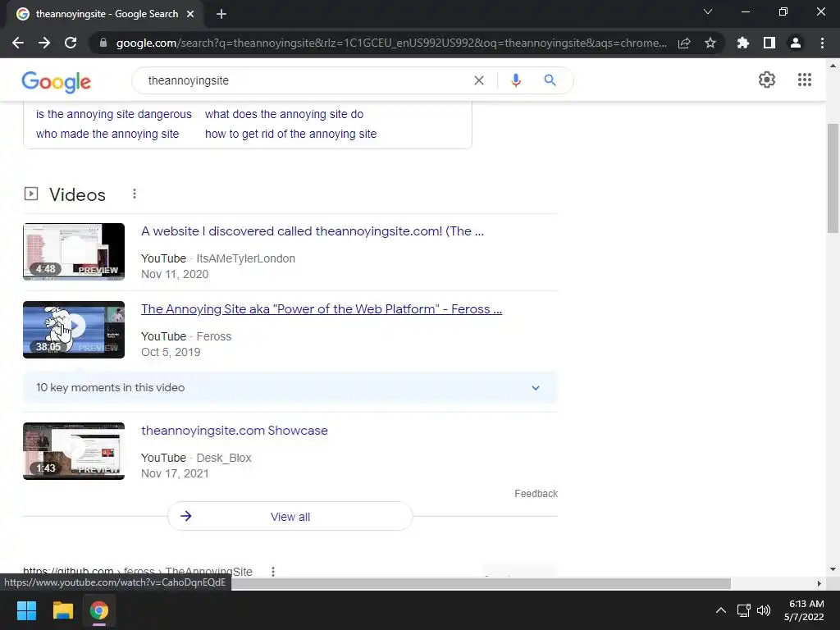This screenshot has height=630, width=840.
Task: Open 'is the annoying site dangerous' search
Action: [113, 114]
